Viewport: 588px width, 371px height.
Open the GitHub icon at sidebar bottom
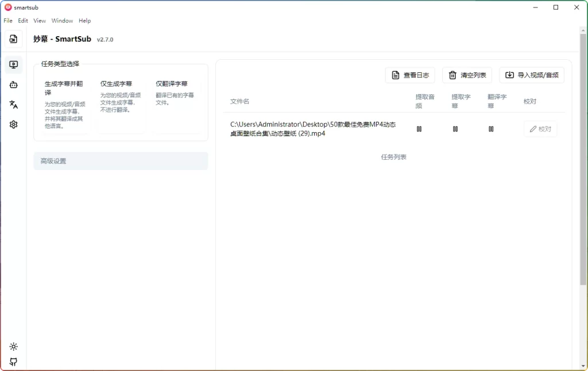14,362
